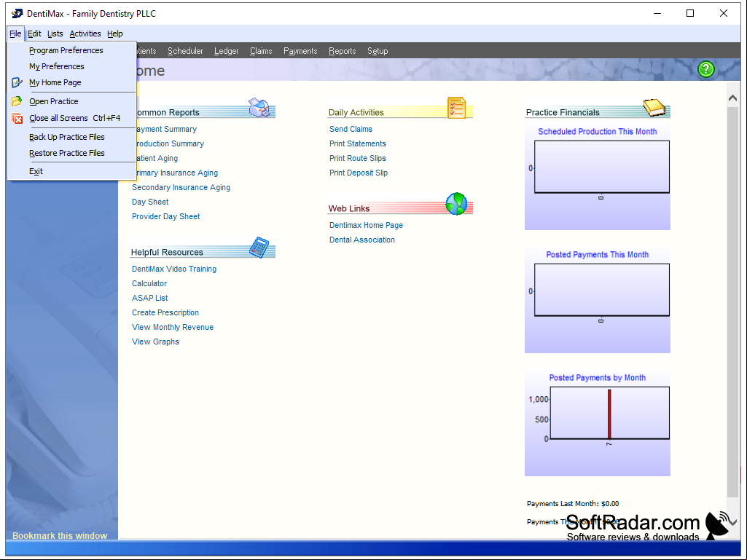
Task: Choose Open Practice in File menu
Action: click(x=71, y=101)
